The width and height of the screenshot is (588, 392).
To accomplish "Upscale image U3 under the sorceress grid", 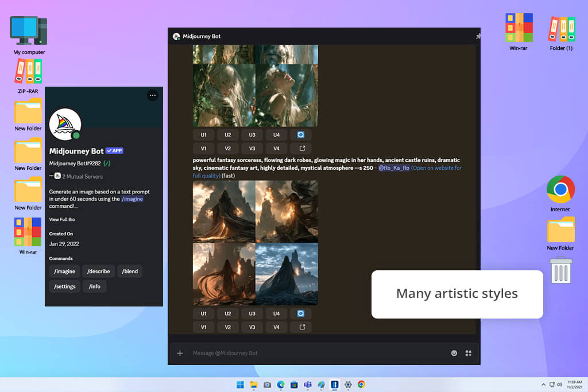I will pyautogui.click(x=252, y=313).
